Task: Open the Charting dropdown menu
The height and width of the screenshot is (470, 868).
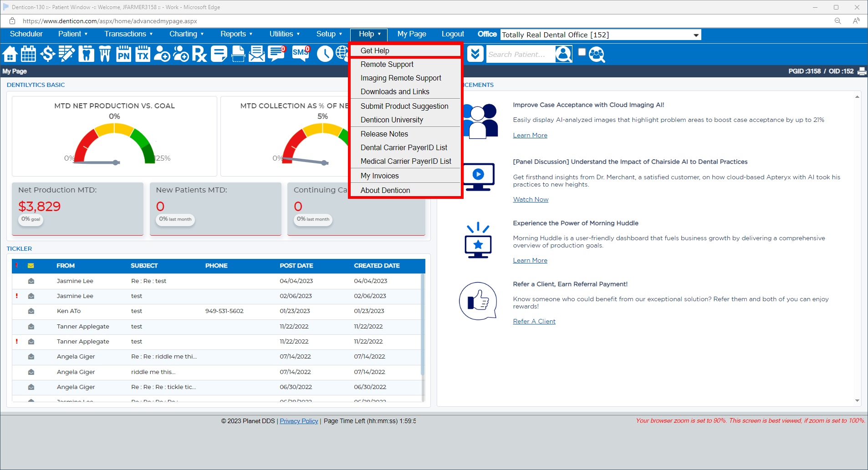Action: 186,34
